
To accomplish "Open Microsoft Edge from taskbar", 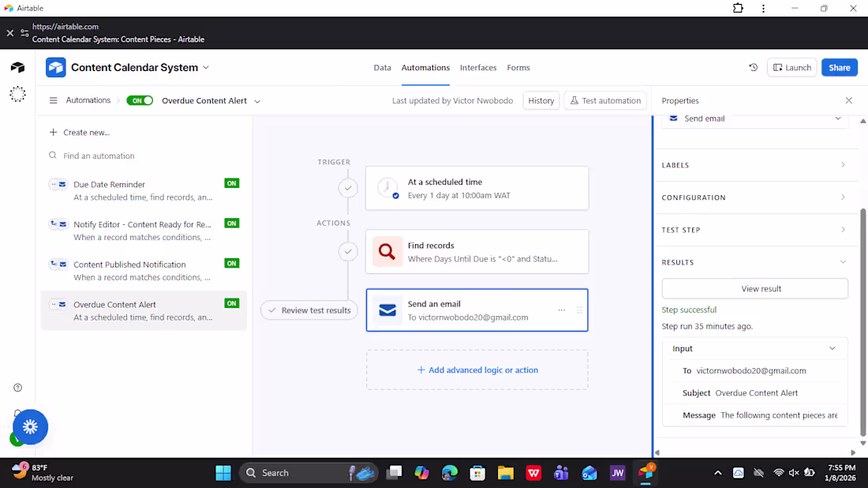I will coord(450,473).
